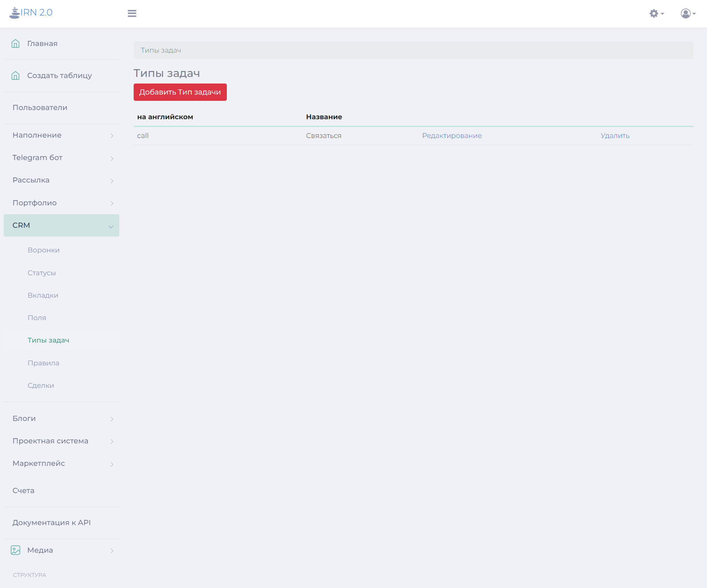Click Редактирование link for call row

point(452,135)
